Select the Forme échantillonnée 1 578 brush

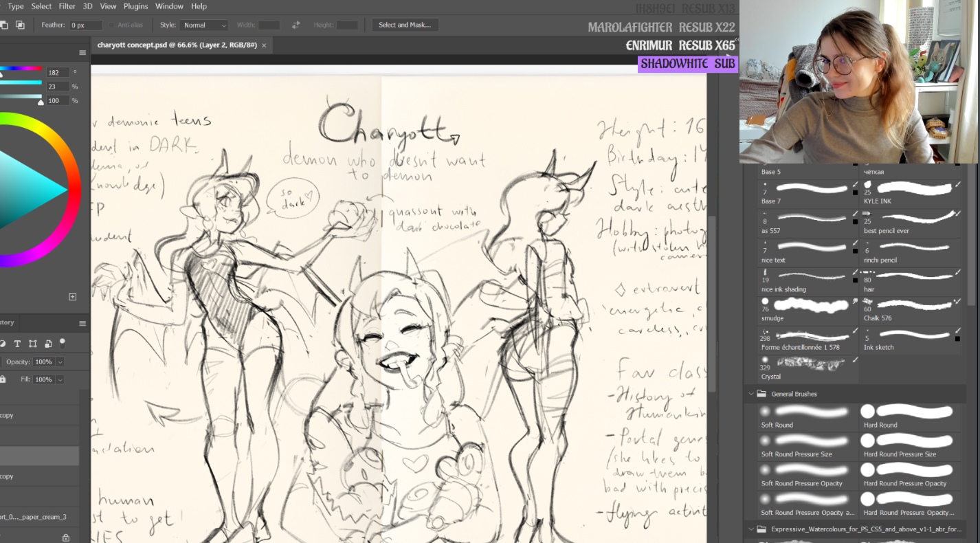coord(809,340)
